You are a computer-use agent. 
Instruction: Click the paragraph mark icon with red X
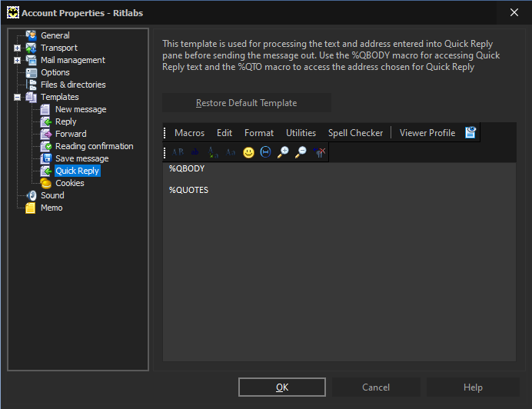(x=319, y=152)
